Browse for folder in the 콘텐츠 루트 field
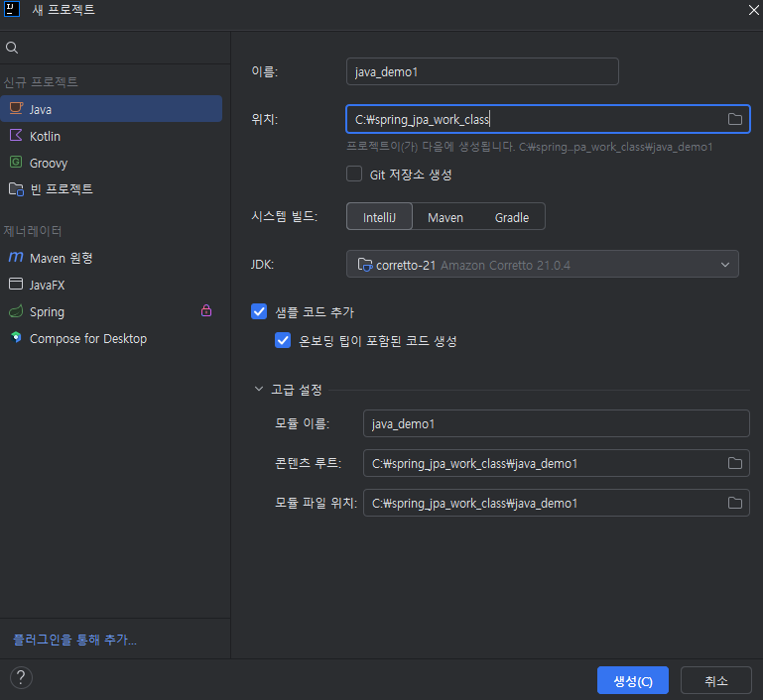The image size is (763, 700). [735, 463]
